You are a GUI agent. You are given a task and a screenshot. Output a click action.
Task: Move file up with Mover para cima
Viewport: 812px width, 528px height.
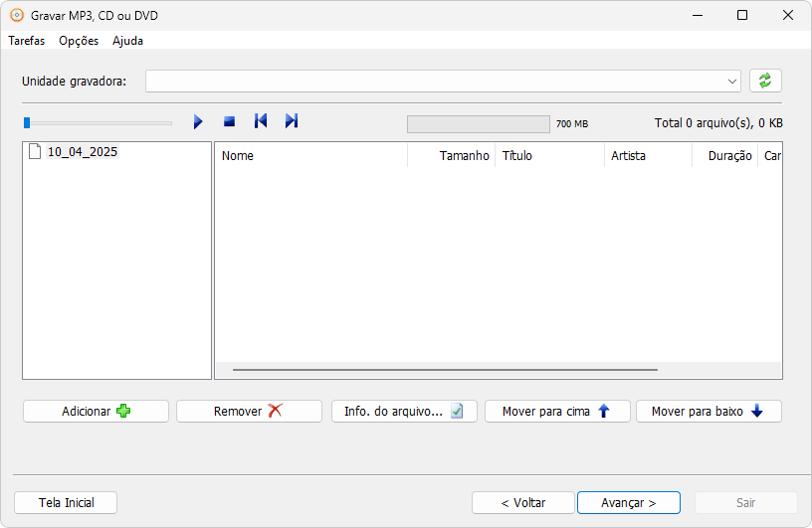click(x=557, y=411)
